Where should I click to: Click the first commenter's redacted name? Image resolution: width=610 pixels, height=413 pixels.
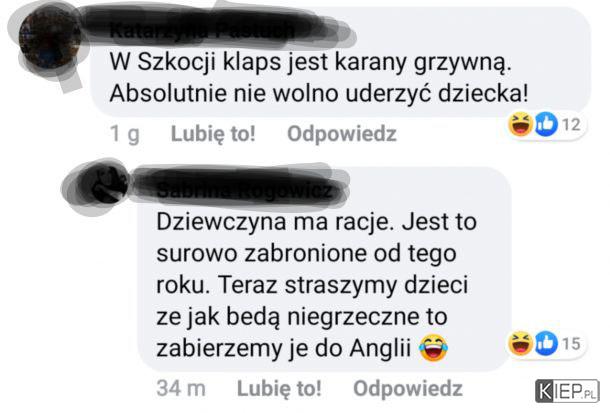[202, 31]
